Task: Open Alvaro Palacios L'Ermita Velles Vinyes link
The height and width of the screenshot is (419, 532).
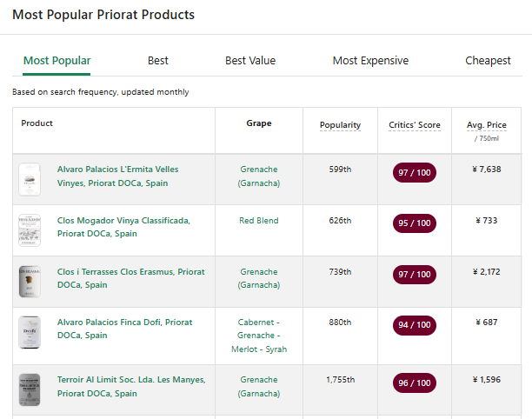Action: [x=117, y=176]
